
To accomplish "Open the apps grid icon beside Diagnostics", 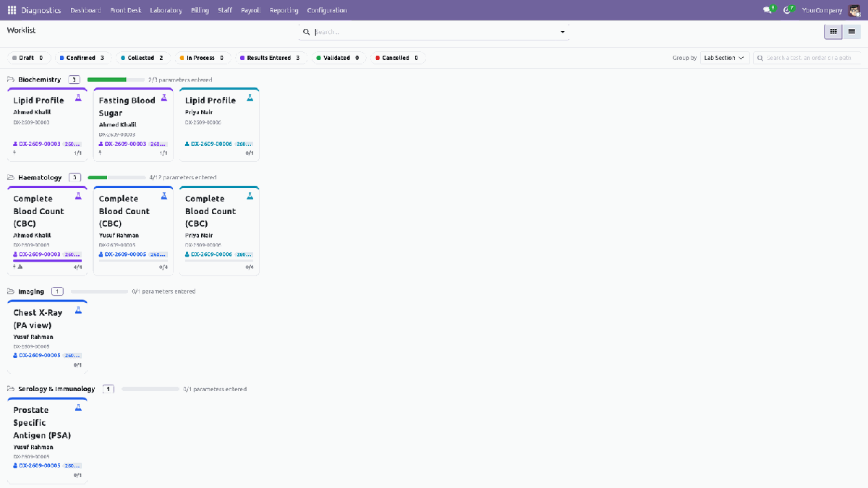I will click(x=12, y=10).
